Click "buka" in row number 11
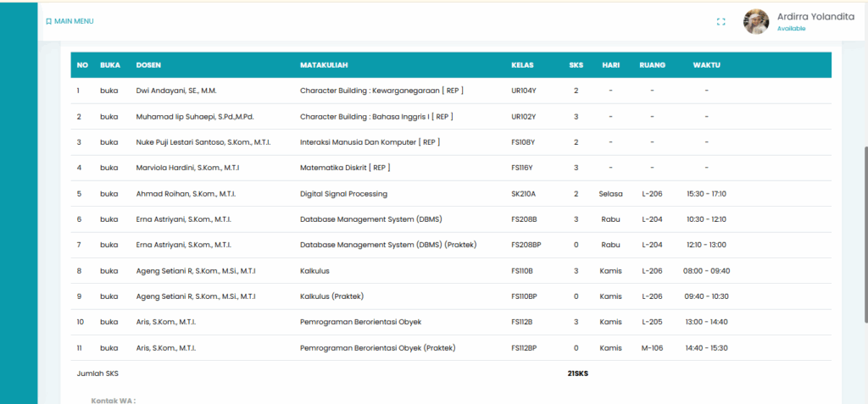868x404 pixels. pos(108,348)
